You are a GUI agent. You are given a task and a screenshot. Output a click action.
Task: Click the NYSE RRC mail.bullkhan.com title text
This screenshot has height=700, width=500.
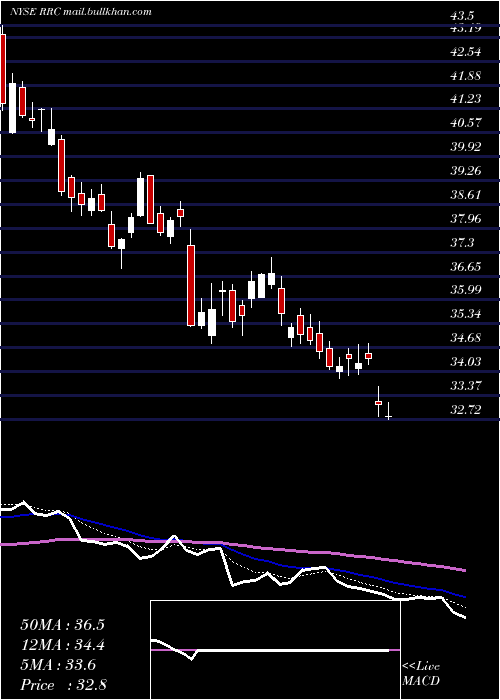tap(80, 12)
